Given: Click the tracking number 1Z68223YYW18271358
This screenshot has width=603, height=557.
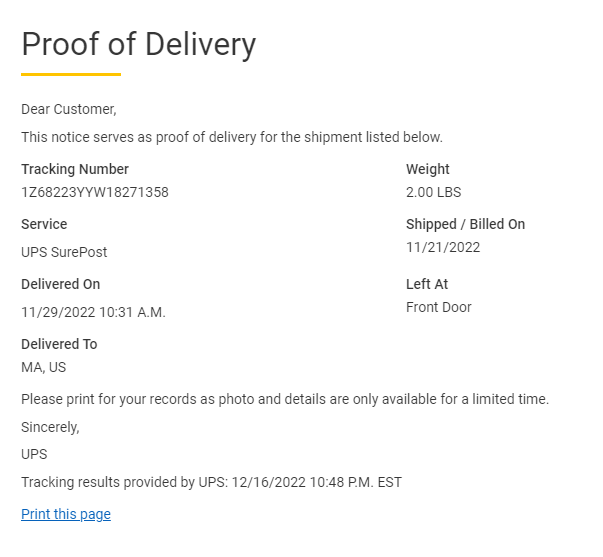Looking at the screenshot, I should point(95,192).
